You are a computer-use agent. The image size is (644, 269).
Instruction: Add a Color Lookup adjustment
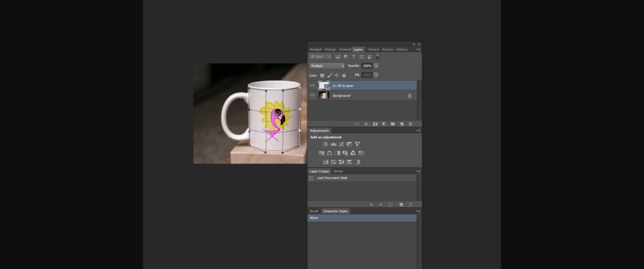pyautogui.click(x=361, y=153)
